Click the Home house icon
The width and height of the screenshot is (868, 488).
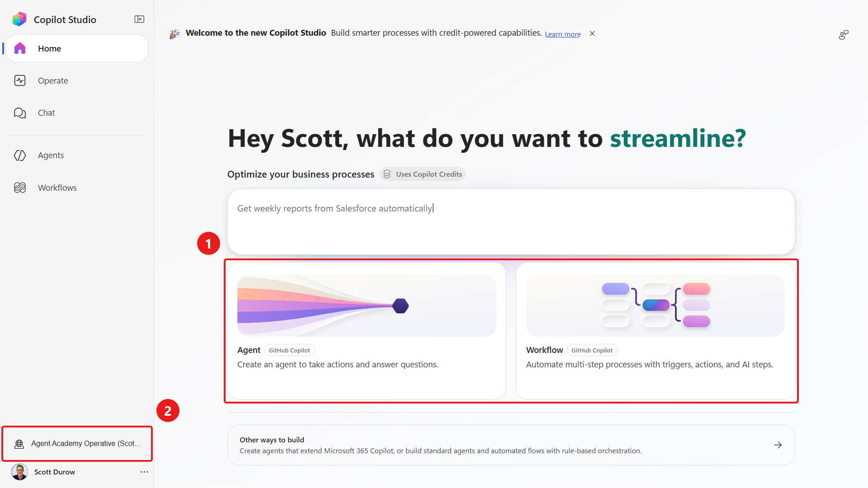click(x=20, y=48)
